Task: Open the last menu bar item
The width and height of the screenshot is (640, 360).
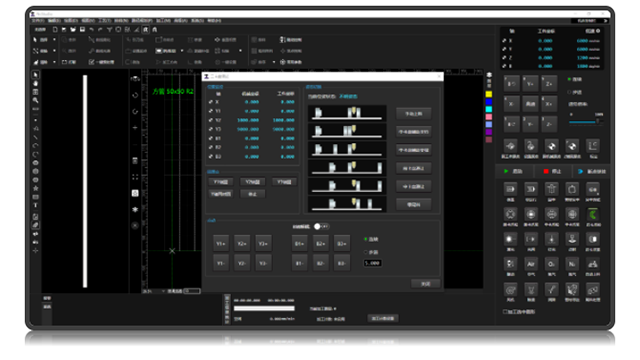Action: pyautogui.click(x=214, y=20)
